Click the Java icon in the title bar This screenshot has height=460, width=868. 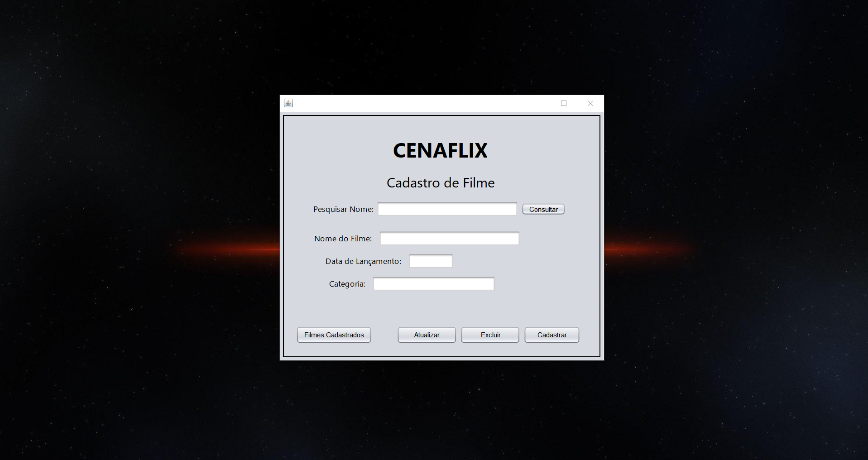click(288, 103)
